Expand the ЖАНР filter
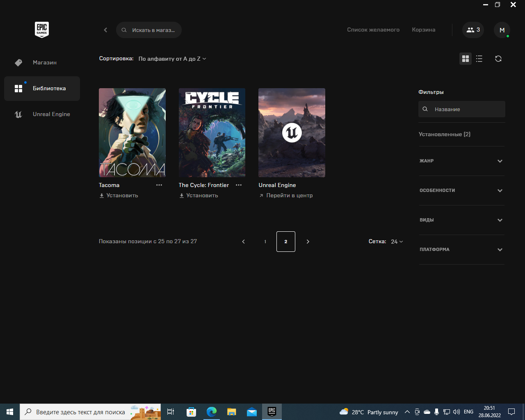This screenshot has width=525, height=420. point(462,161)
